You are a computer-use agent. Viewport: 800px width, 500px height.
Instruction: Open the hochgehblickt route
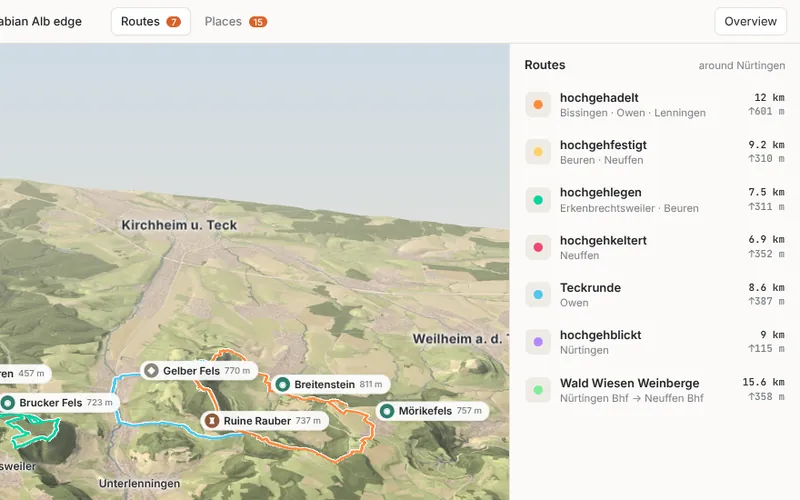pos(655,342)
